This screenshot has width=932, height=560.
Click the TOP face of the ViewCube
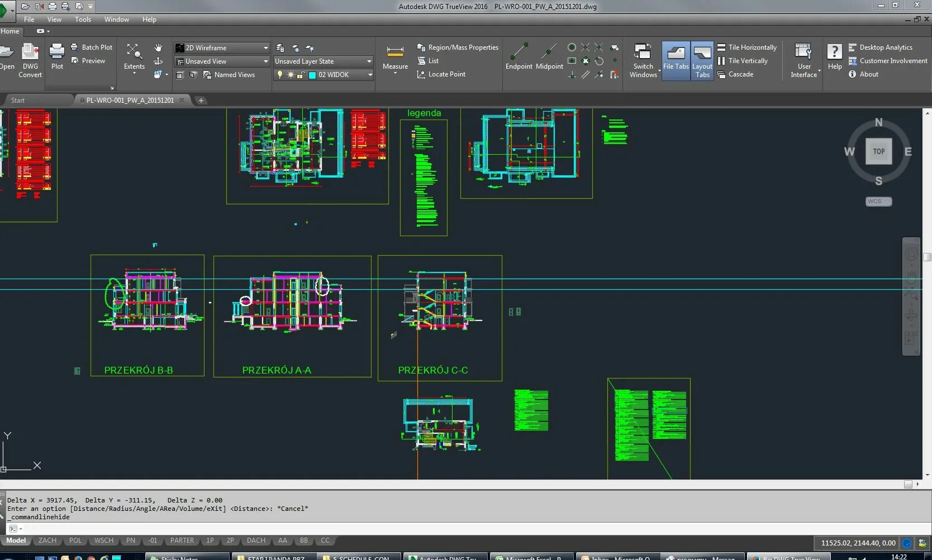pyautogui.click(x=879, y=151)
